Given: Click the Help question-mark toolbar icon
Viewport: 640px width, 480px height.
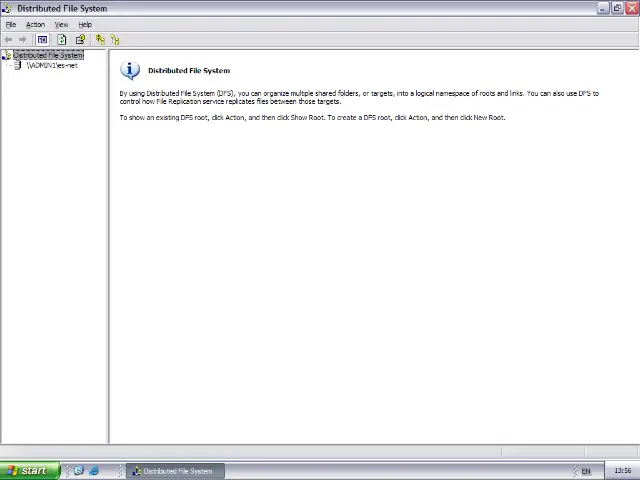Looking at the screenshot, I should tap(80, 40).
